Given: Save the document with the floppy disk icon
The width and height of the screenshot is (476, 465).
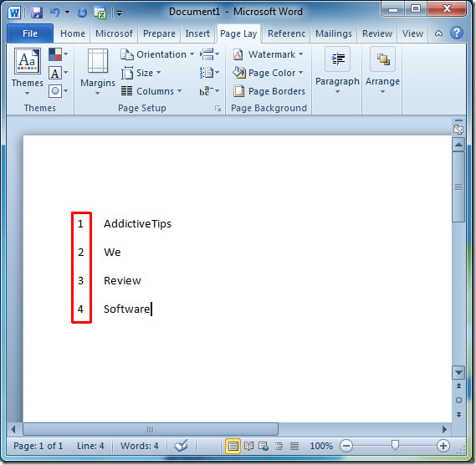Looking at the screenshot, I should 37,13.
